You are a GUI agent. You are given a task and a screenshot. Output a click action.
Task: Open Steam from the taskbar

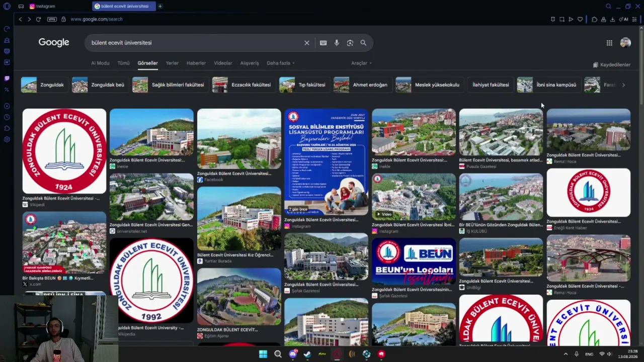point(307,354)
